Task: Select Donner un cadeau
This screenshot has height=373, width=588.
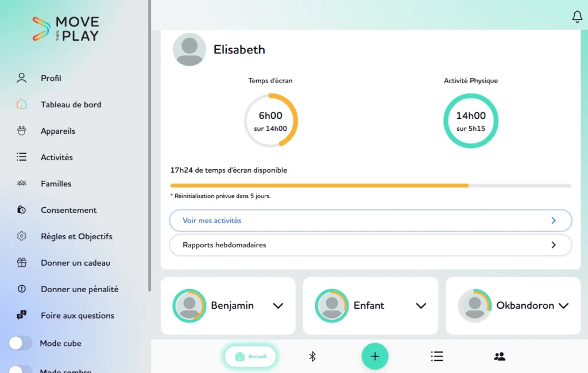Action: tap(75, 262)
